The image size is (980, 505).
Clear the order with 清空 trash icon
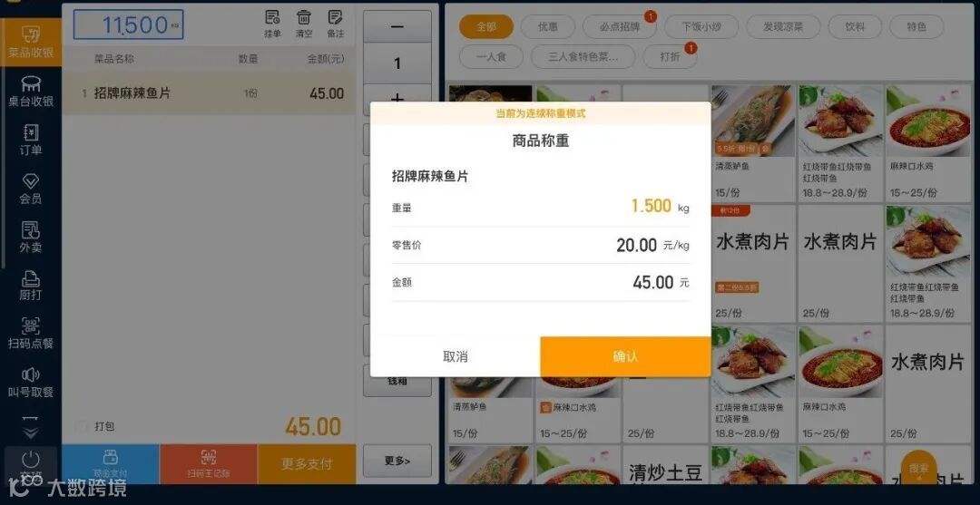point(304,24)
